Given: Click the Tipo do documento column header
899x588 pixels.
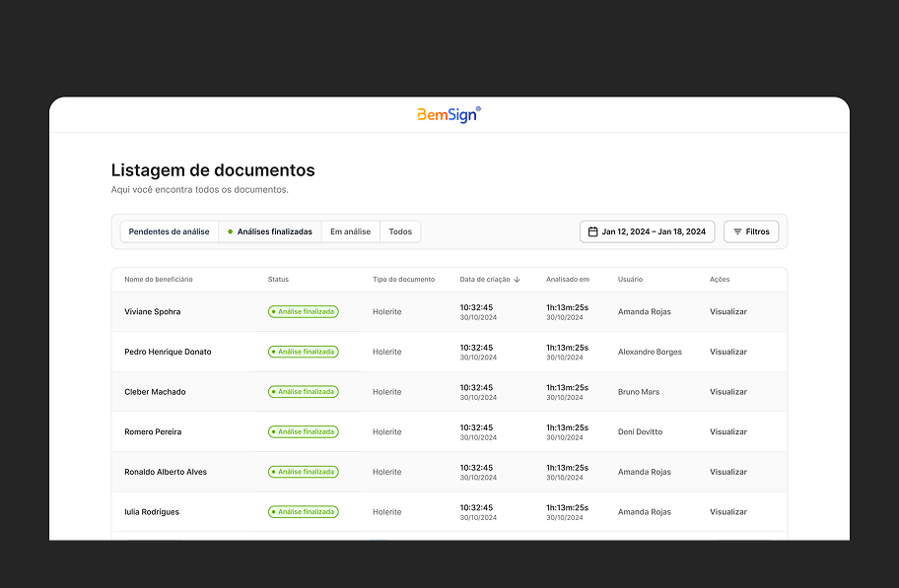Looking at the screenshot, I should (403, 280).
